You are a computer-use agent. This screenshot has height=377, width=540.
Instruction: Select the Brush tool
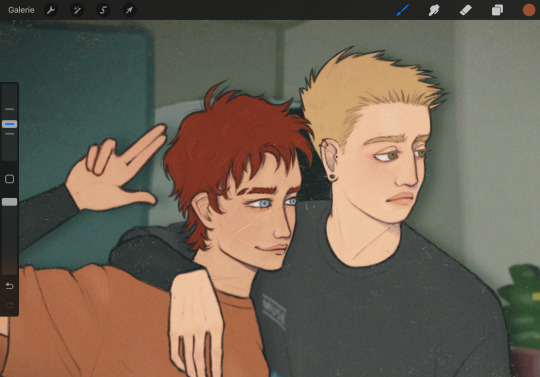402,10
